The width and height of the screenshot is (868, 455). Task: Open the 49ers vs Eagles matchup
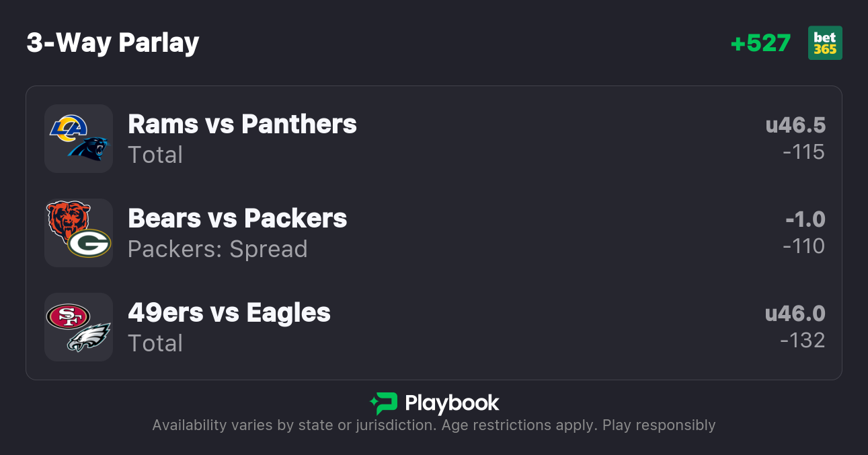coord(229,312)
